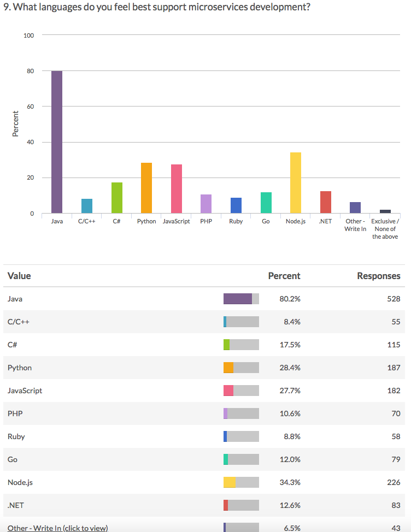
Task: Click the Percent column header
Action: pyautogui.click(x=284, y=276)
